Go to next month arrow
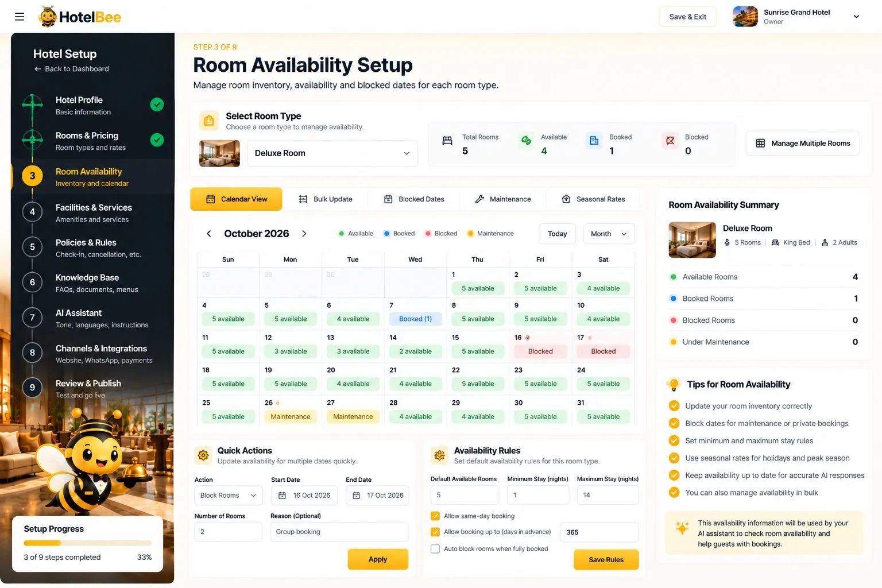This screenshot has width=882, height=588. [304, 234]
